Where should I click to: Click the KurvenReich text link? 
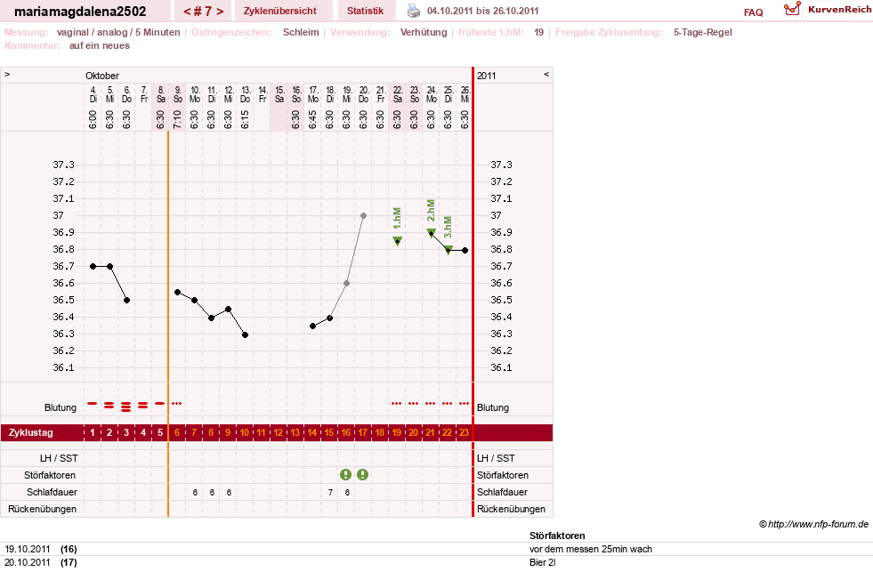(x=839, y=9)
